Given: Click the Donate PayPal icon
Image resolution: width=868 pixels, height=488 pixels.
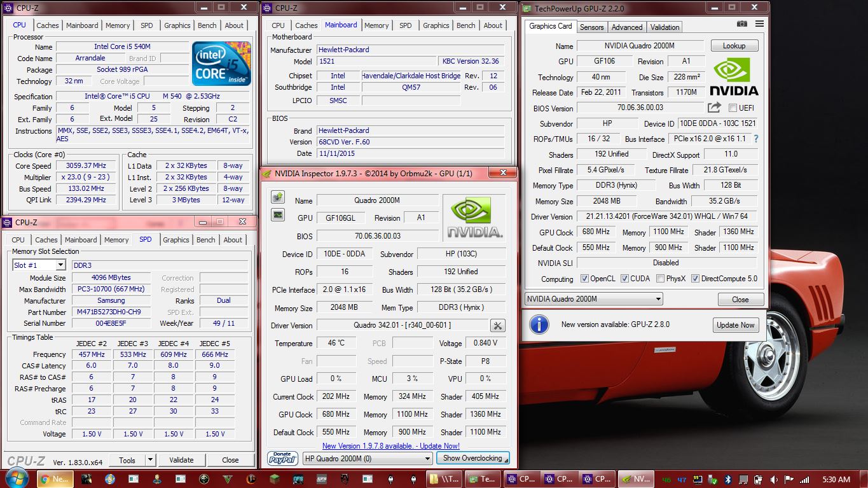Looking at the screenshot, I should [282, 458].
